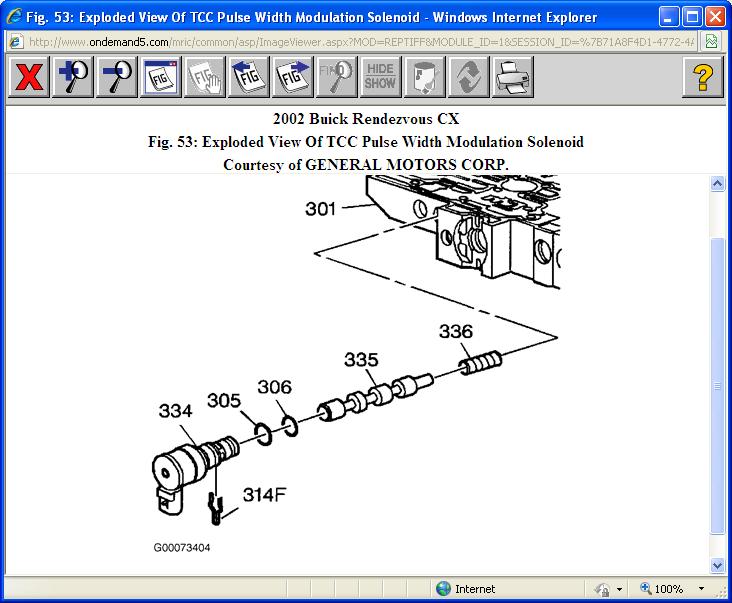Image resolution: width=732 pixels, height=603 pixels.
Task: Click the red X close viewer icon
Action: point(28,77)
